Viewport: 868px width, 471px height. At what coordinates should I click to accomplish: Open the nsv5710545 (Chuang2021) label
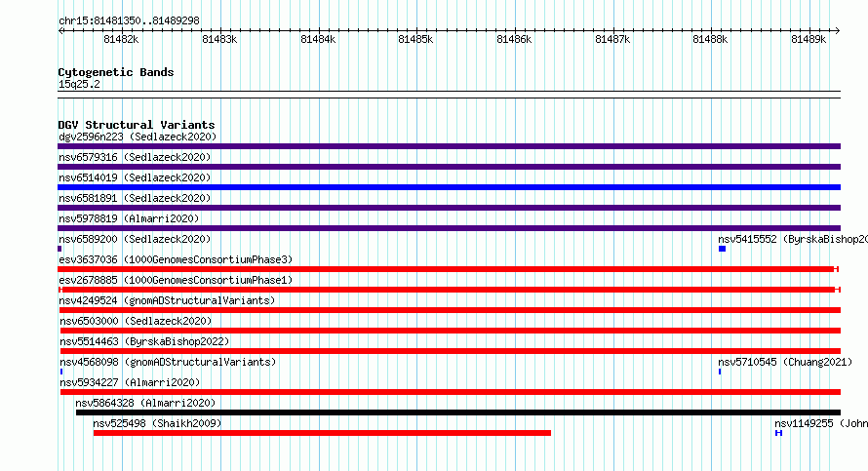pos(785,362)
